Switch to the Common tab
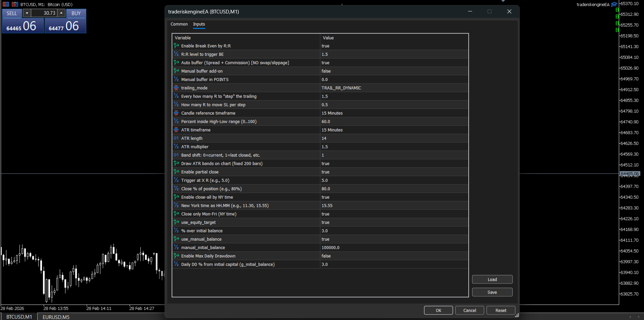644x320 pixels. coord(179,24)
